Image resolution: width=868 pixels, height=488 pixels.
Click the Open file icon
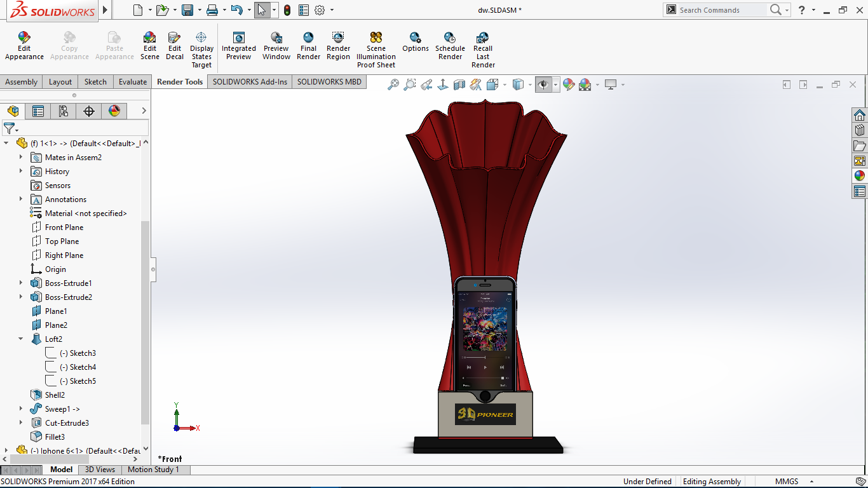[162, 10]
